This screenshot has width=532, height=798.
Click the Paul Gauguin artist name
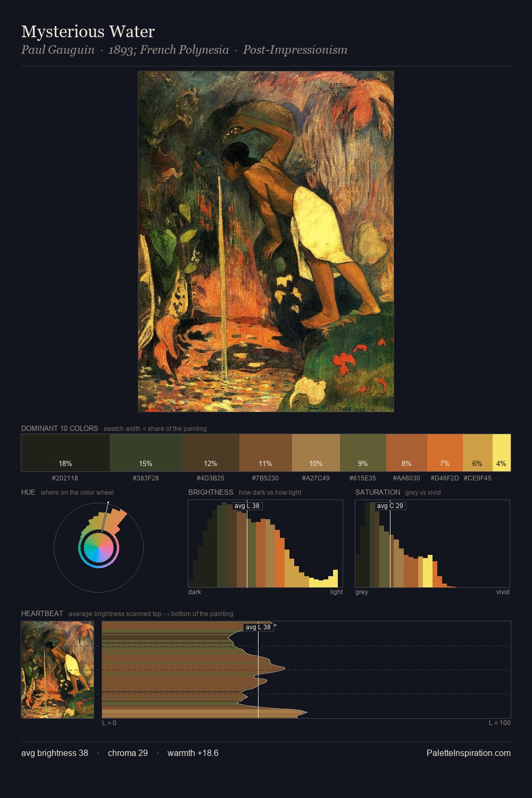coord(58,50)
